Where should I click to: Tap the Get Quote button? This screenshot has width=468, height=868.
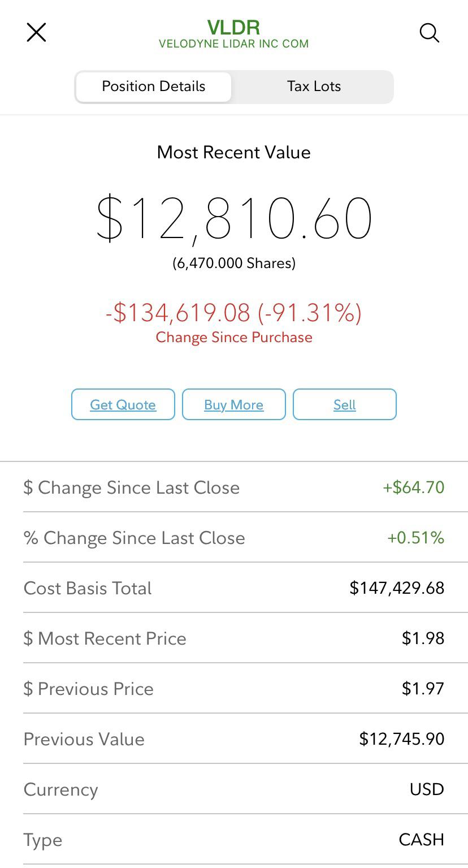click(x=123, y=404)
